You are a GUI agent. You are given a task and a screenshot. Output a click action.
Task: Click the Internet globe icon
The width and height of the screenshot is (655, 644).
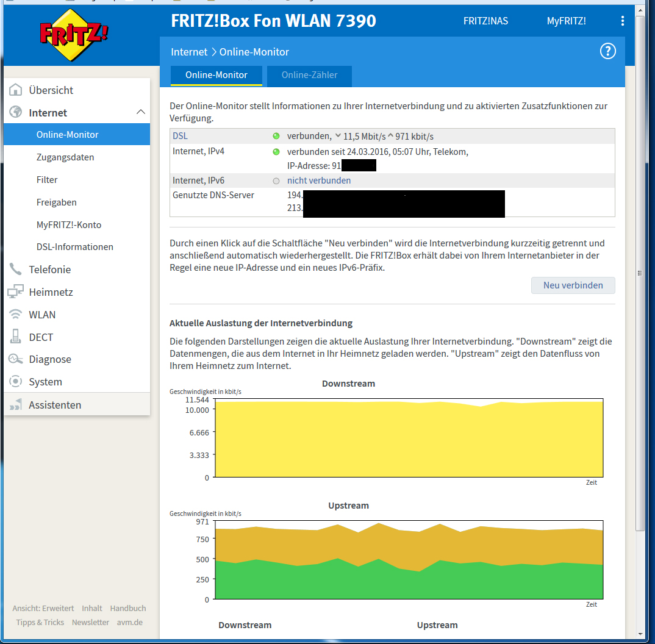click(x=15, y=112)
